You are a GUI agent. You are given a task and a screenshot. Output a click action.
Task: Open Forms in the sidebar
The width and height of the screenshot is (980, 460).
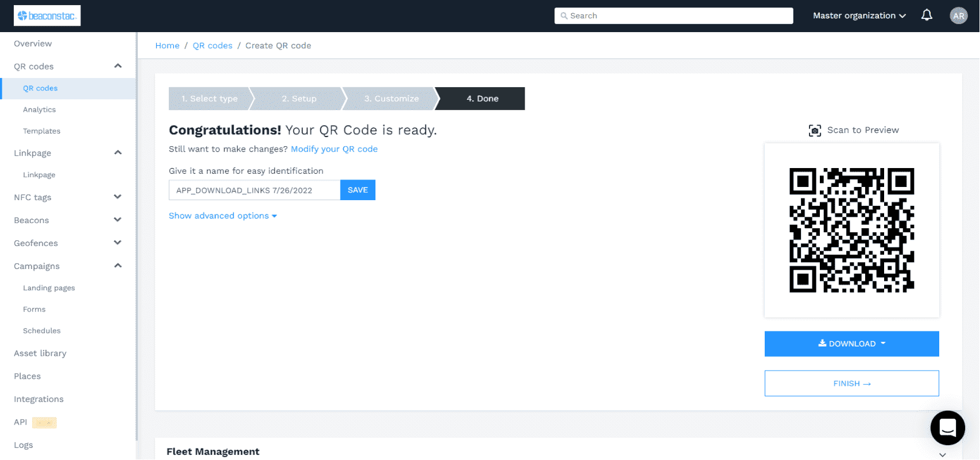pos(34,309)
